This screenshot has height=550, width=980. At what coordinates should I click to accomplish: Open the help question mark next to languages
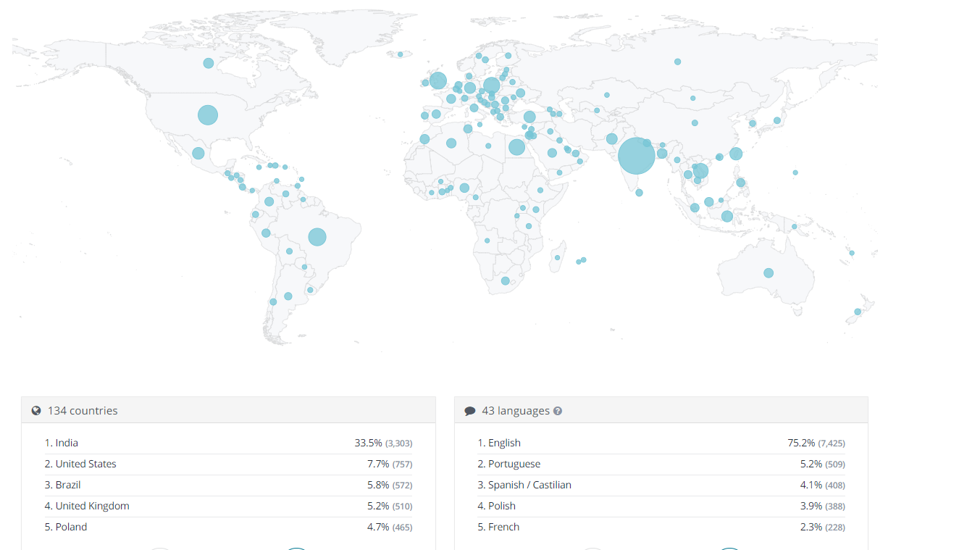click(x=558, y=411)
